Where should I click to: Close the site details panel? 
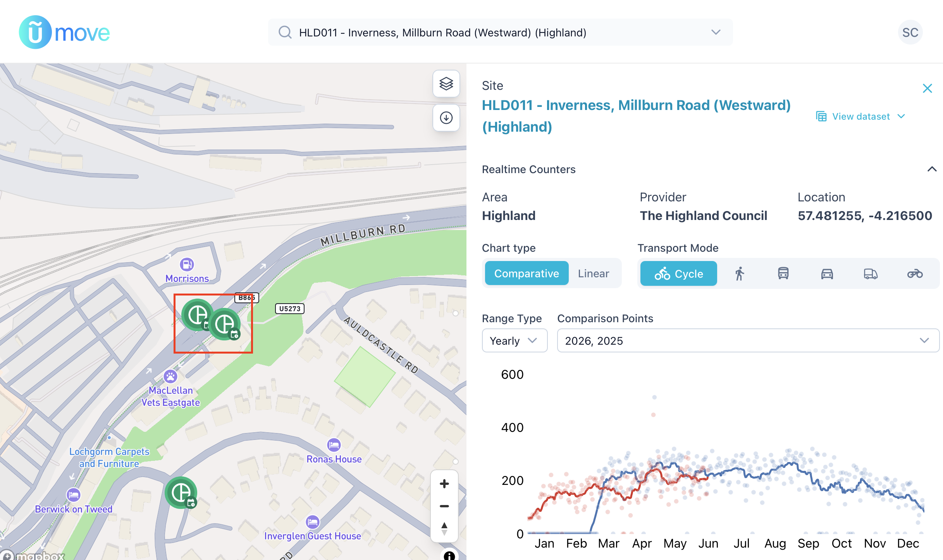tap(927, 88)
